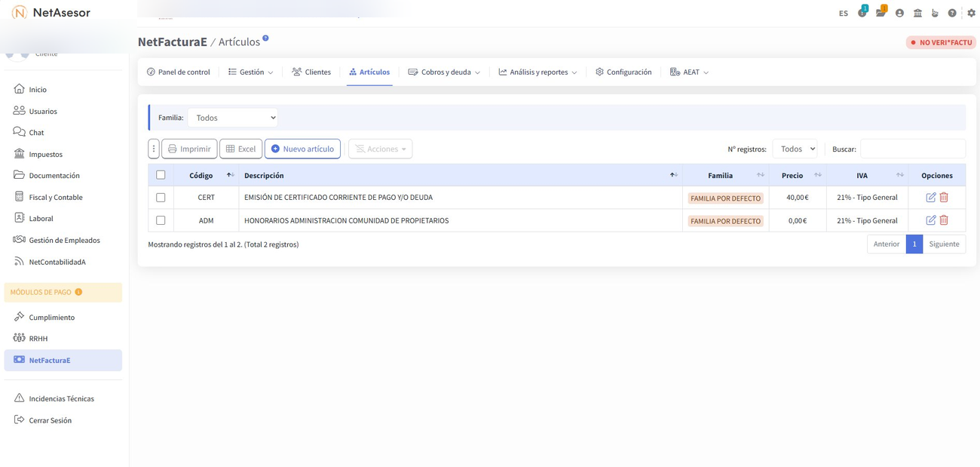Click the trash icon for ADM article
Viewport: 980px width, 467px height.
tap(944, 220)
